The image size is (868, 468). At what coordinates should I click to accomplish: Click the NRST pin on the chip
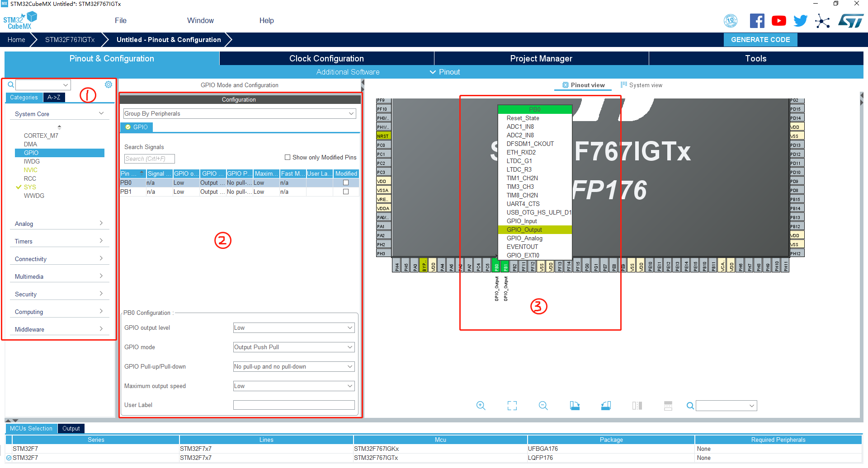(383, 136)
